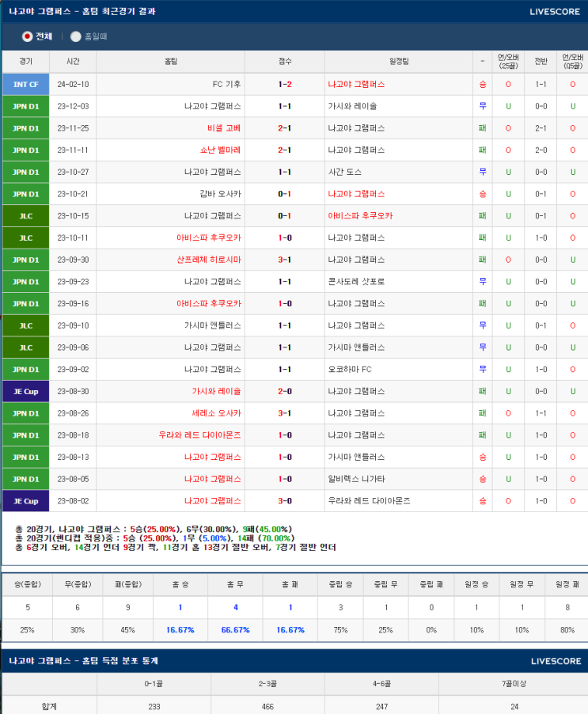This screenshot has height=714, width=588.
Task: Click the 패 result on 23-11-11 row
Action: point(483,150)
